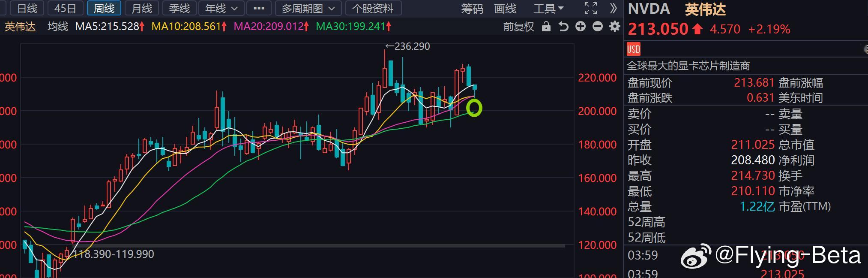Click the 52周低 label
This screenshot has width=868, height=278.
coord(647,237)
